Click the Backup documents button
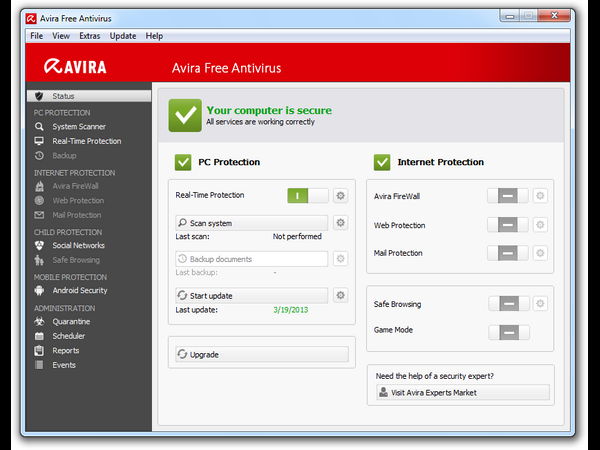The height and width of the screenshot is (450, 600). (x=251, y=259)
